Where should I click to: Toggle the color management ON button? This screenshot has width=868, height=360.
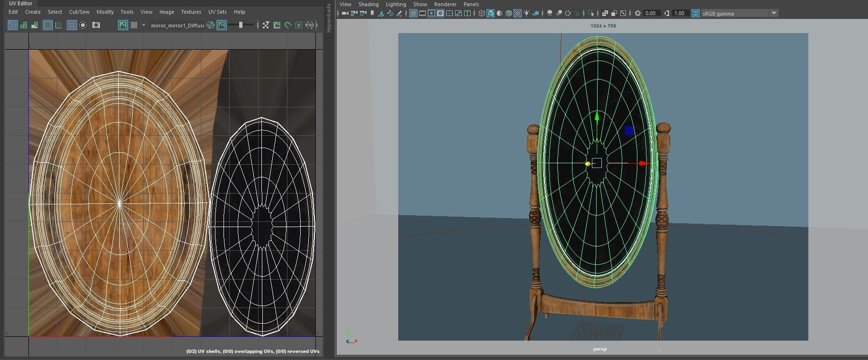tap(695, 13)
